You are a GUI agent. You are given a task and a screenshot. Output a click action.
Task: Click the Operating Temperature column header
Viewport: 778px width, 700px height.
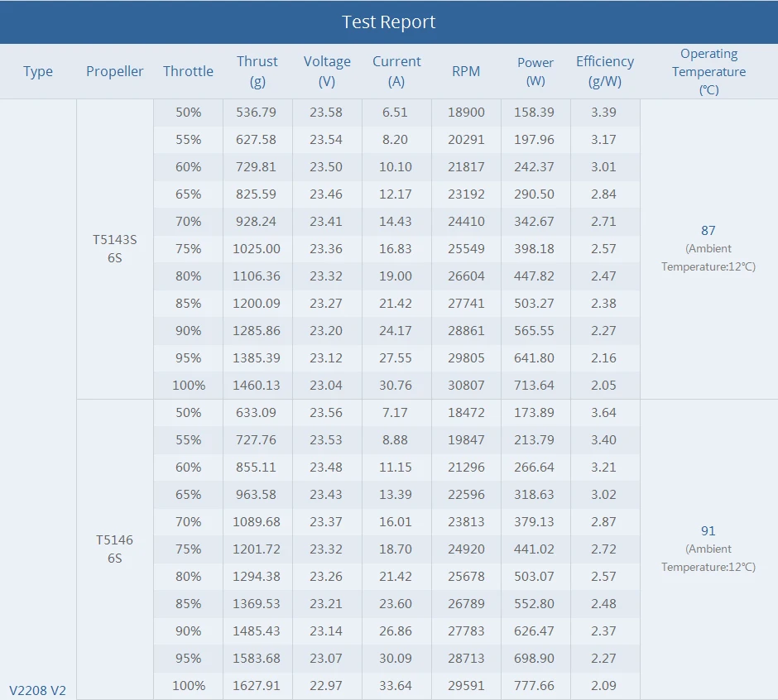[708, 71]
